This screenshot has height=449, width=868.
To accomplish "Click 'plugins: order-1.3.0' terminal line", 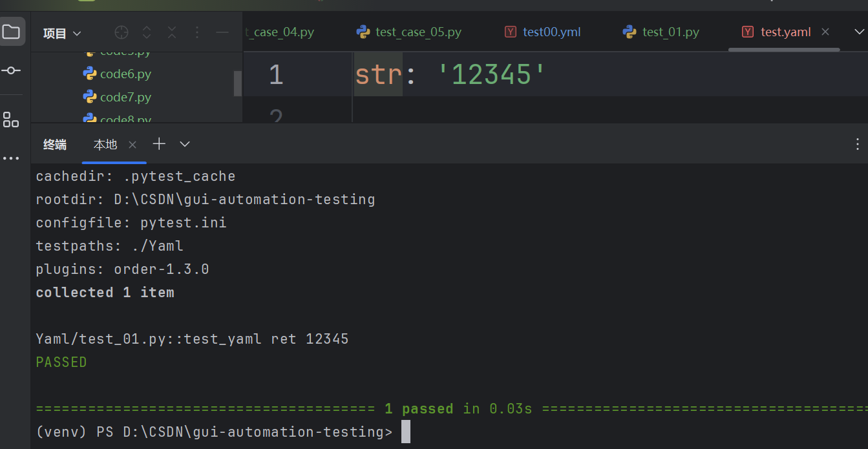I will (123, 269).
